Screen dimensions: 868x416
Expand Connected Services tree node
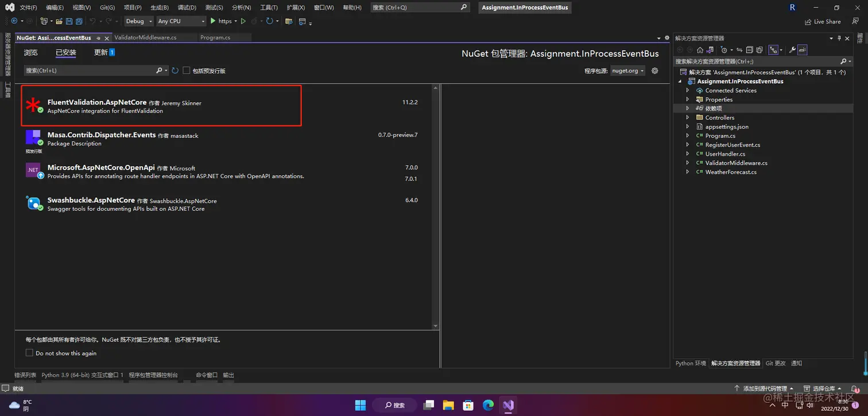(x=688, y=90)
